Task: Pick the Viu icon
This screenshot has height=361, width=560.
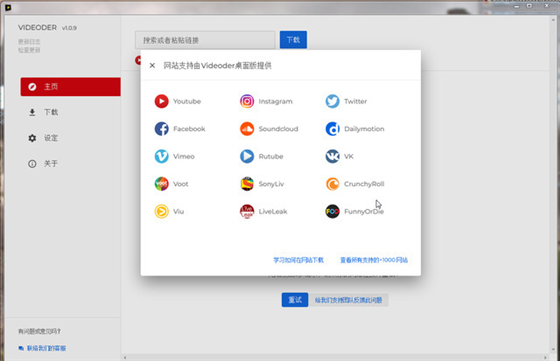Action: tap(161, 211)
